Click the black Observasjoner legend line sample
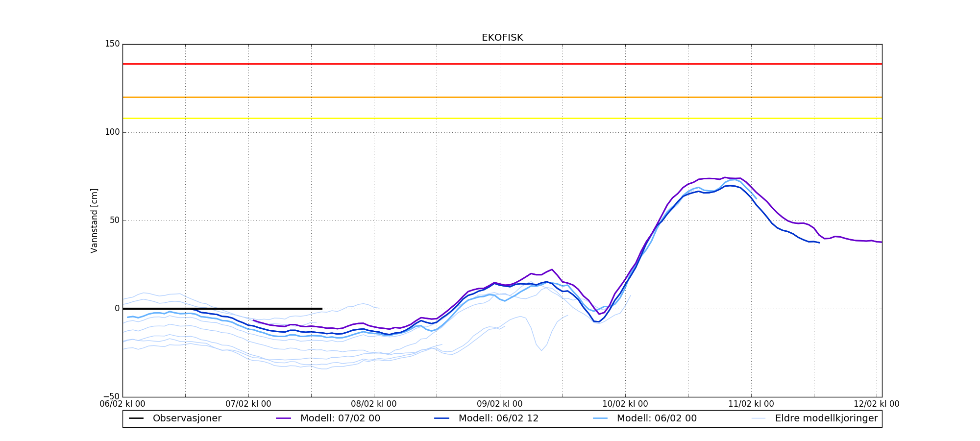The height and width of the screenshot is (441, 980). [136, 418]
